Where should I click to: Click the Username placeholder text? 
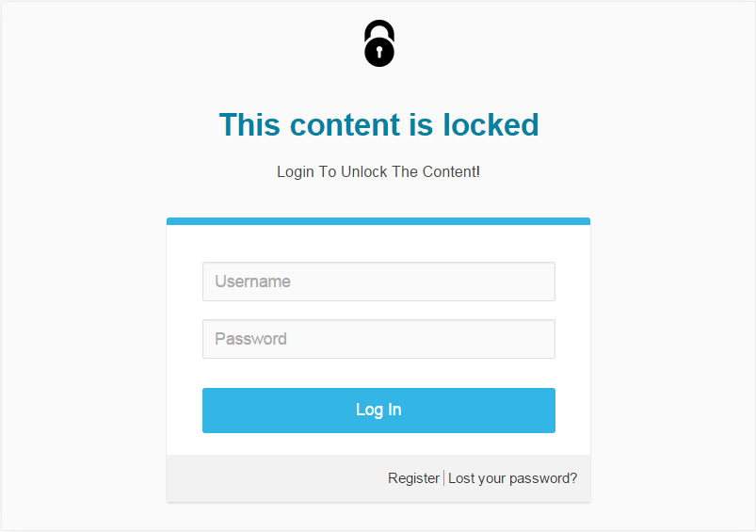[x=252, y=282]
